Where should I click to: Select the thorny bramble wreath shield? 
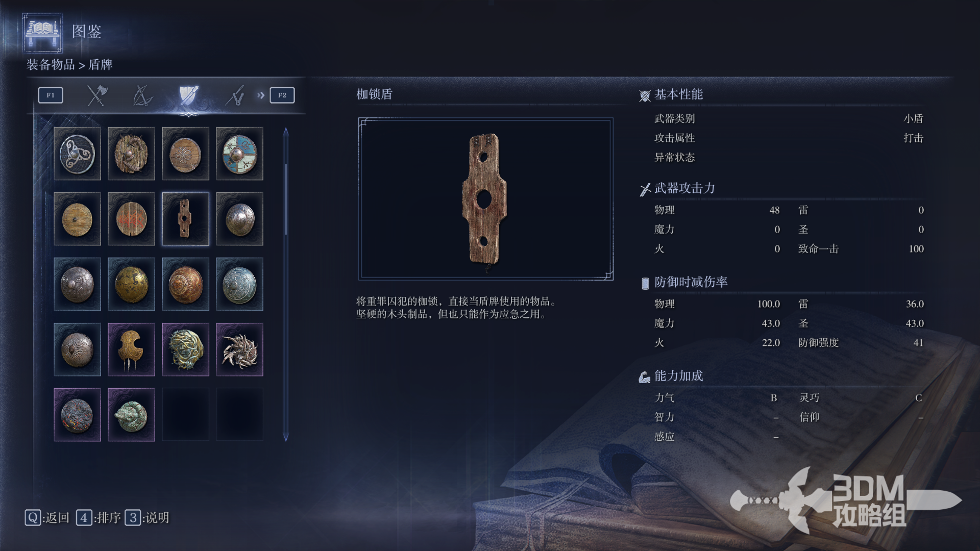coord(185,349)
